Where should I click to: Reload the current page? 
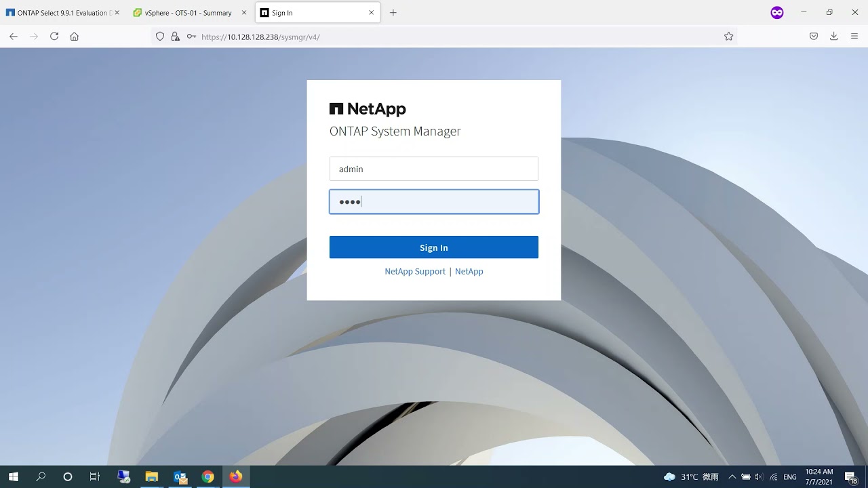click(x=54, y=37)
